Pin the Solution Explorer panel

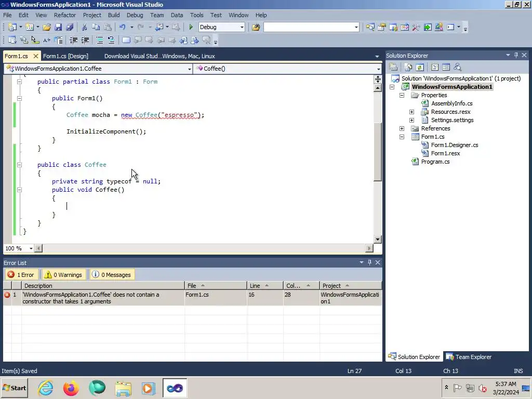tap(516, 55)
